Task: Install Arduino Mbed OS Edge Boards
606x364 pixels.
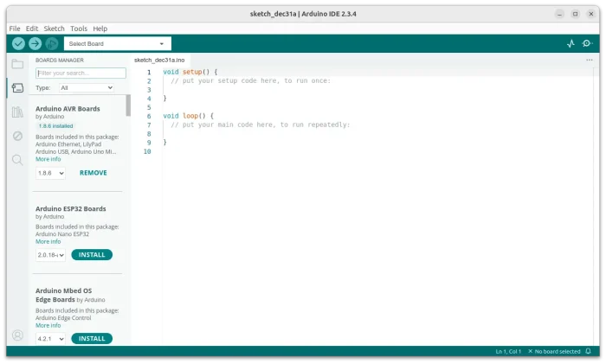Action: tap(92, 339)
